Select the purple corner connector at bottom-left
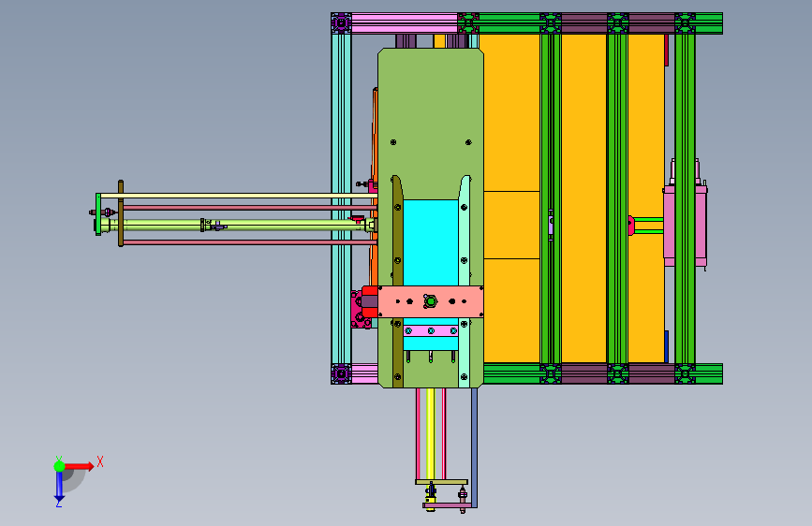The image size is (812, 526). pos(341,373)
